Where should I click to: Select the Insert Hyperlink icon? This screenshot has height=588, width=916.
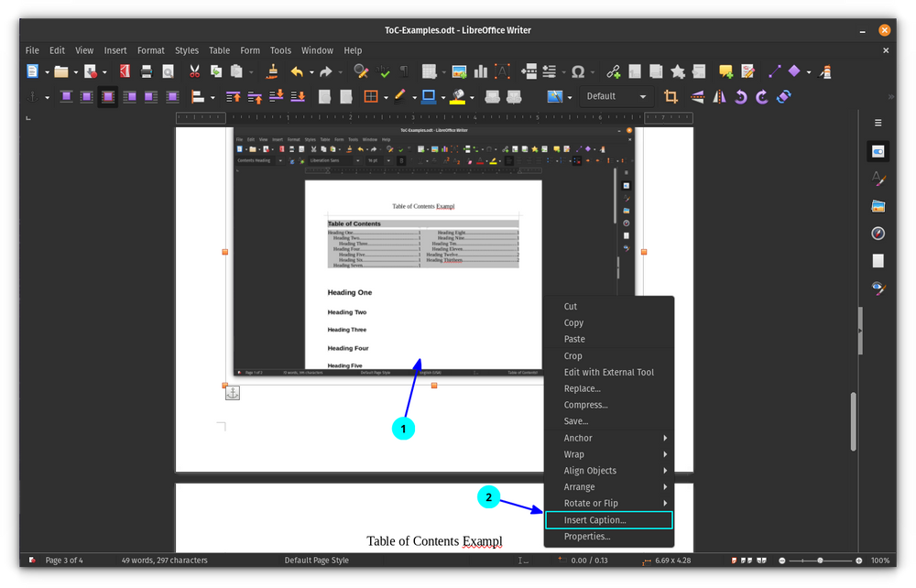click(611, 71)
